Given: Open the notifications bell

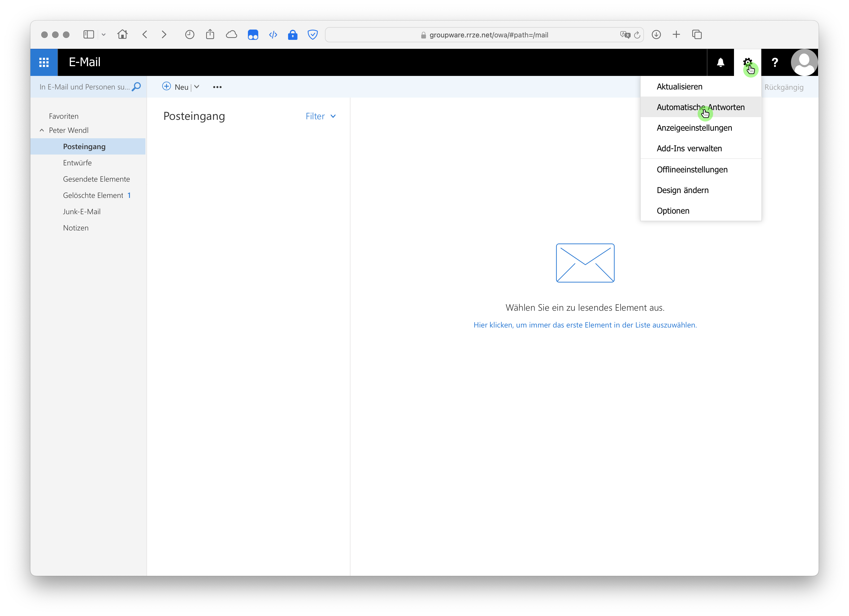Looking at the screenshot, I should pyautogui.click(x=720, y=62).
